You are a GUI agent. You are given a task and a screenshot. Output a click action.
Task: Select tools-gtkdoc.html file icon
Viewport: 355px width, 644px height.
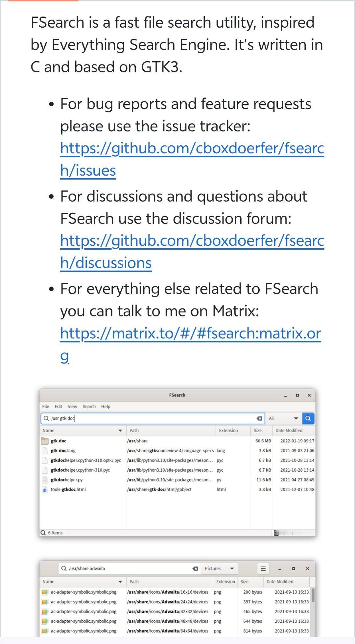pos(45,490)
